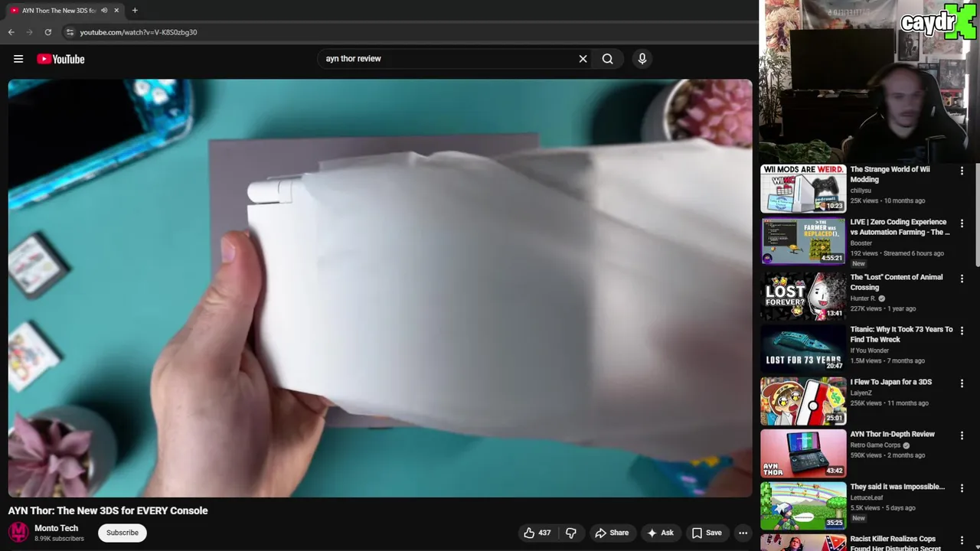The height and width of the screenshot is (551, 980).
Task: Click the LaiyenZ channel name
Action: pyautogui.click(x=861, y=393)
